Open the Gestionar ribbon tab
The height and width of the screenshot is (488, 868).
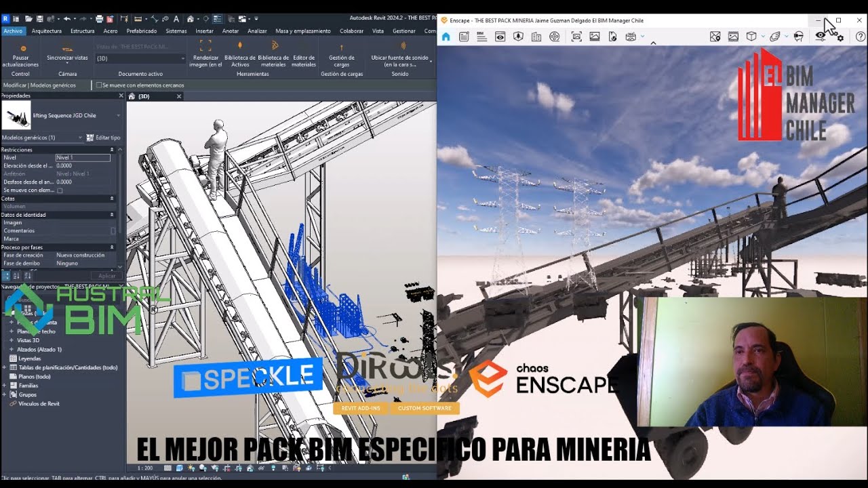[x=404, y=30]
